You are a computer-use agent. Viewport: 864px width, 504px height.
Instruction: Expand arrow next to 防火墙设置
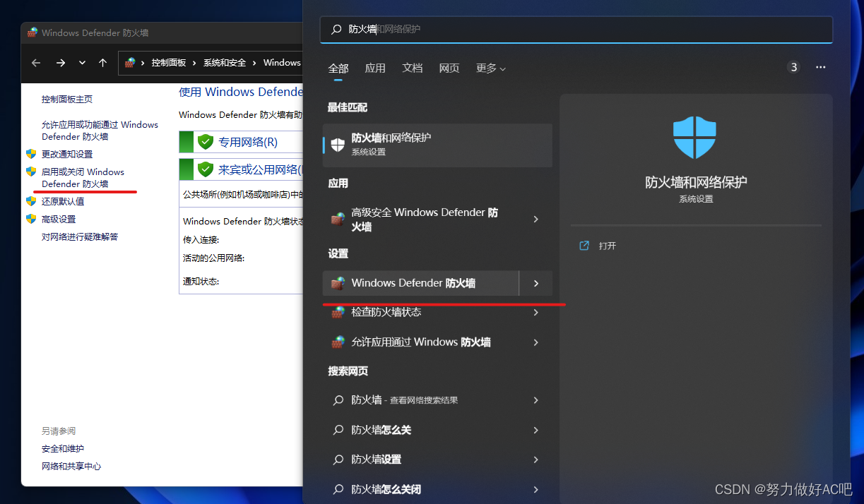point(535,460)
